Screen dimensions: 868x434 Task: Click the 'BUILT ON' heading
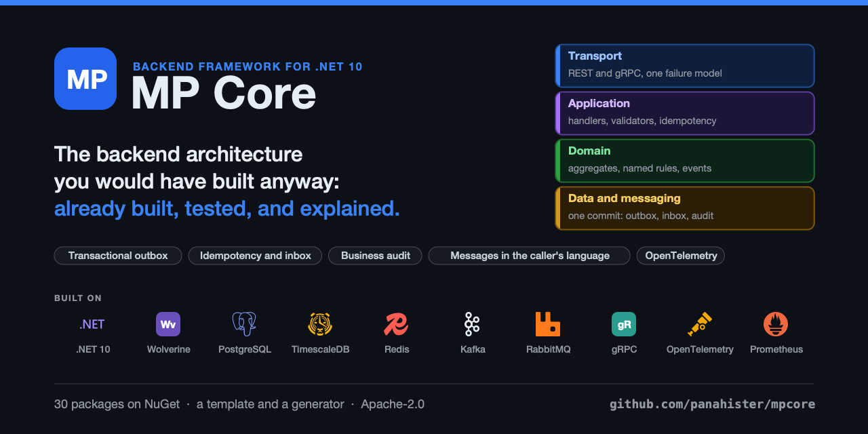[78, 298]
